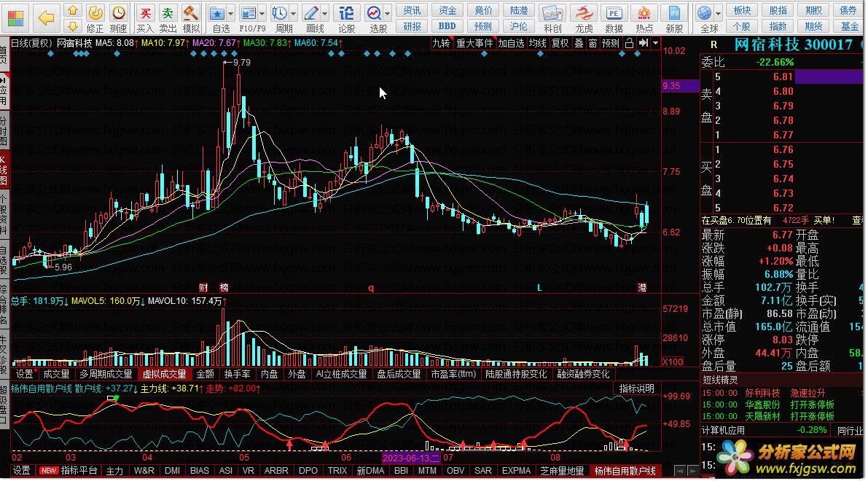Click the colorful four-square home icon
This screenshot has width=868, height=481.
coord(15,18)
